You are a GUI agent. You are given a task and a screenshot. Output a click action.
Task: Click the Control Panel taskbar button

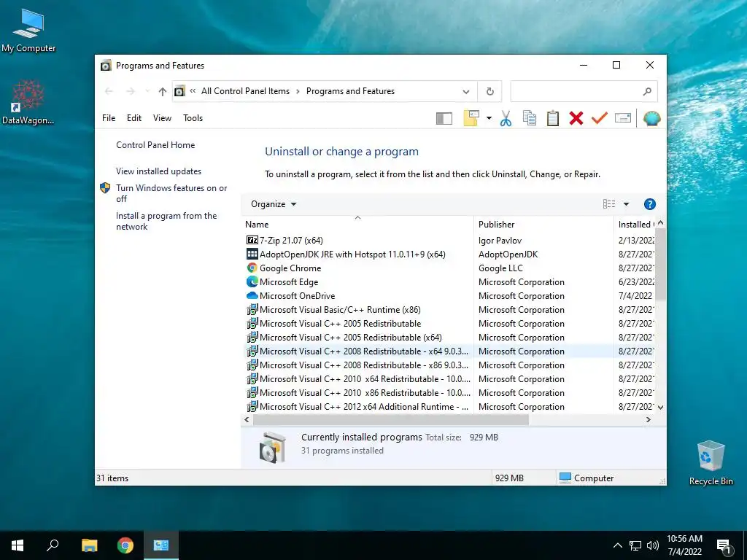click(x=161, y=545)
